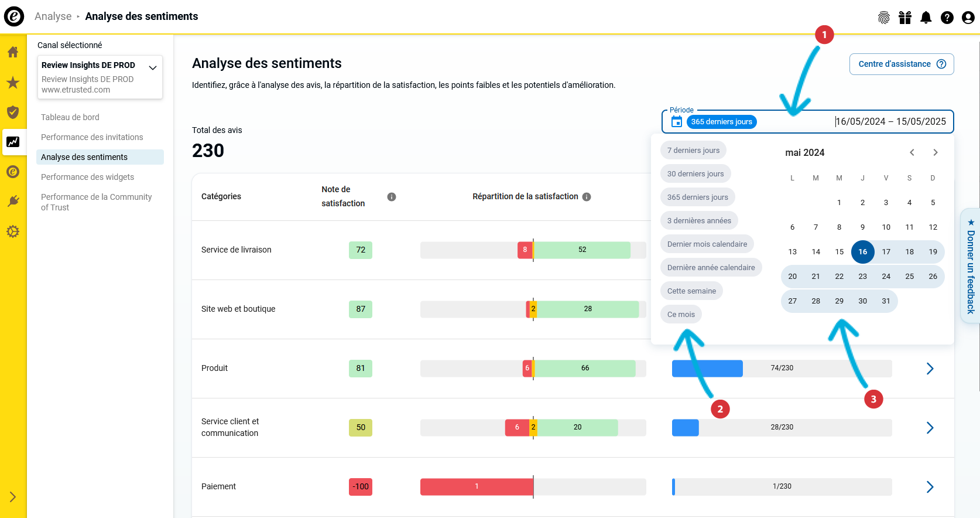Select the Ce mois period preset
This screenshot has width=980, height=518.
tap(681, 315)
